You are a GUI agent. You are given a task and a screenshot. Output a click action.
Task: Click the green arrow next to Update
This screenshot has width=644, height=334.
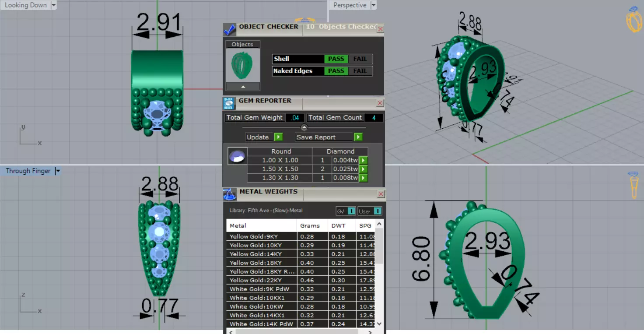click(x=278, y=137)
